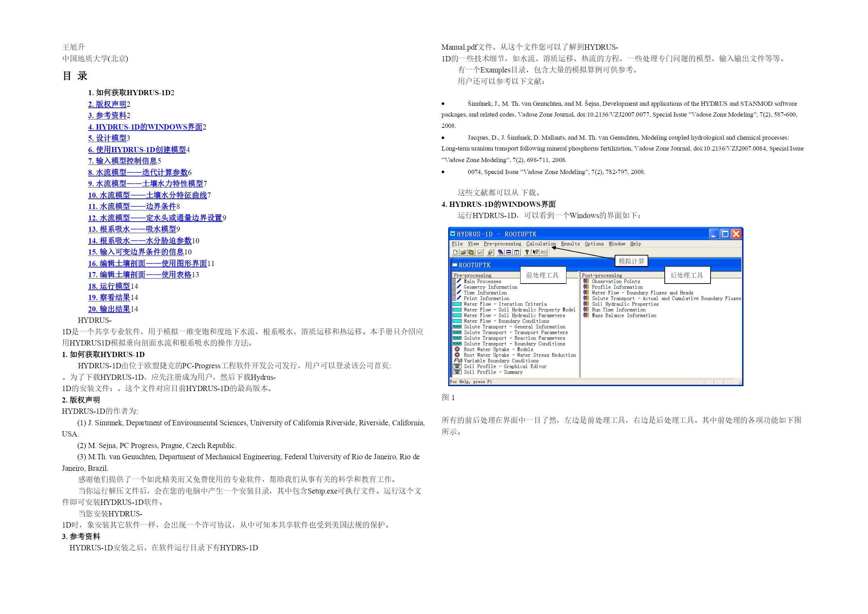This screenshot has height=614, width=868.
Task: Click the Tile Horizontally toolbar icon
Action: click(x=508, y=252)
